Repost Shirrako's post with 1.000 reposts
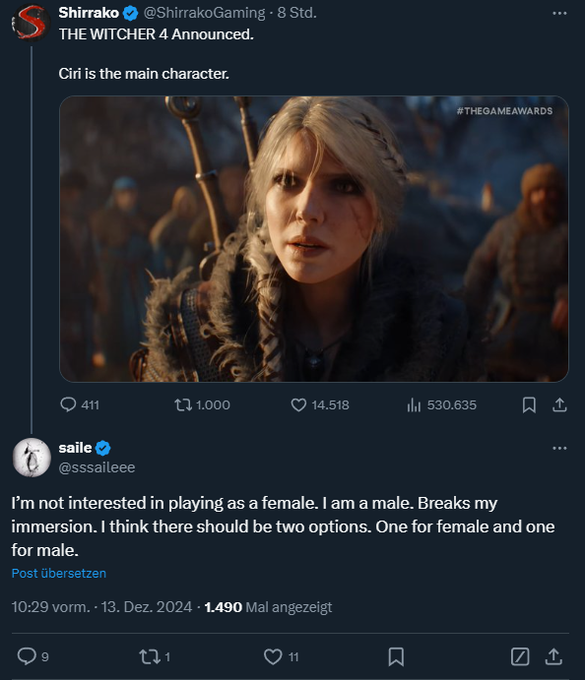This screenshot has width=585, height=680. pyautogui.click(x=202, y=405)
